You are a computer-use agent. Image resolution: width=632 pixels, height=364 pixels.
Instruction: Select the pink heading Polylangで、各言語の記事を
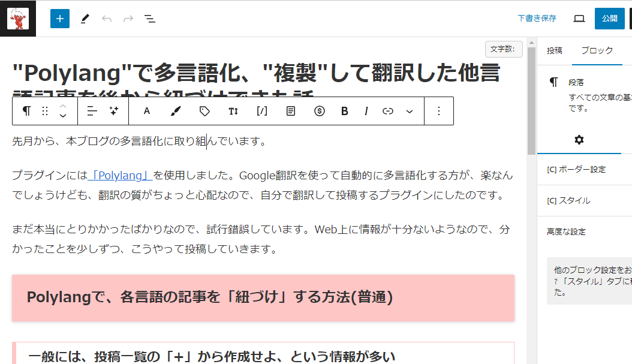263,298
